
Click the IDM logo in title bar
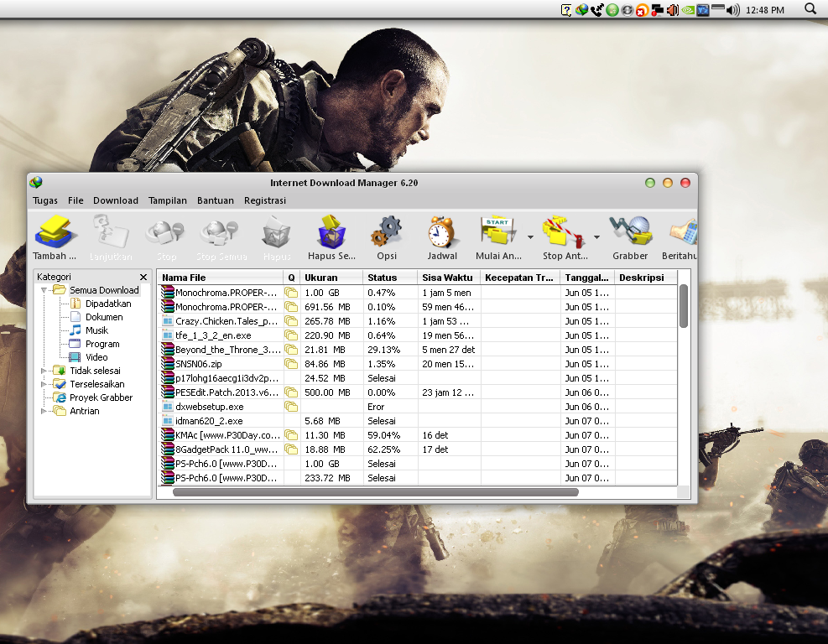click(x=36, y=183)
